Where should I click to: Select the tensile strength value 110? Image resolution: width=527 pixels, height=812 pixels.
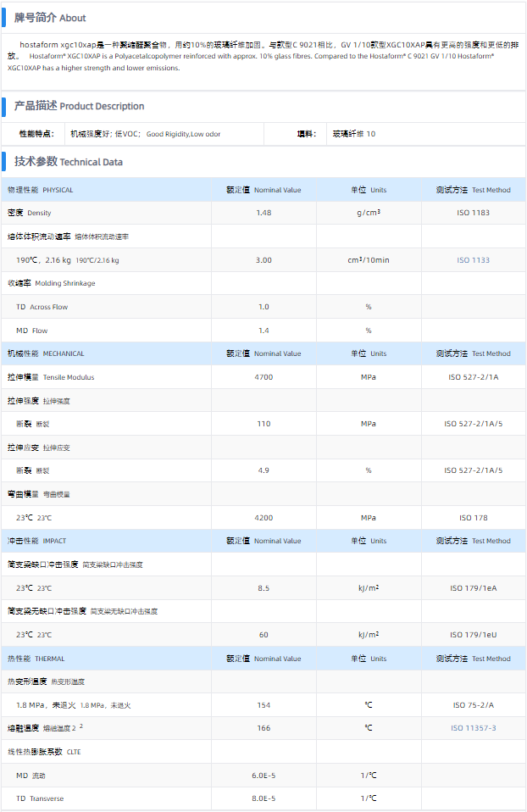tap(263, 424)
